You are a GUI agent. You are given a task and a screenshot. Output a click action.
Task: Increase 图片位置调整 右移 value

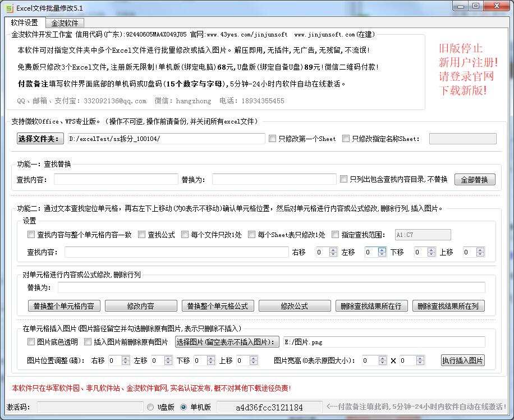pyautogui.click(x=126, y=358)
